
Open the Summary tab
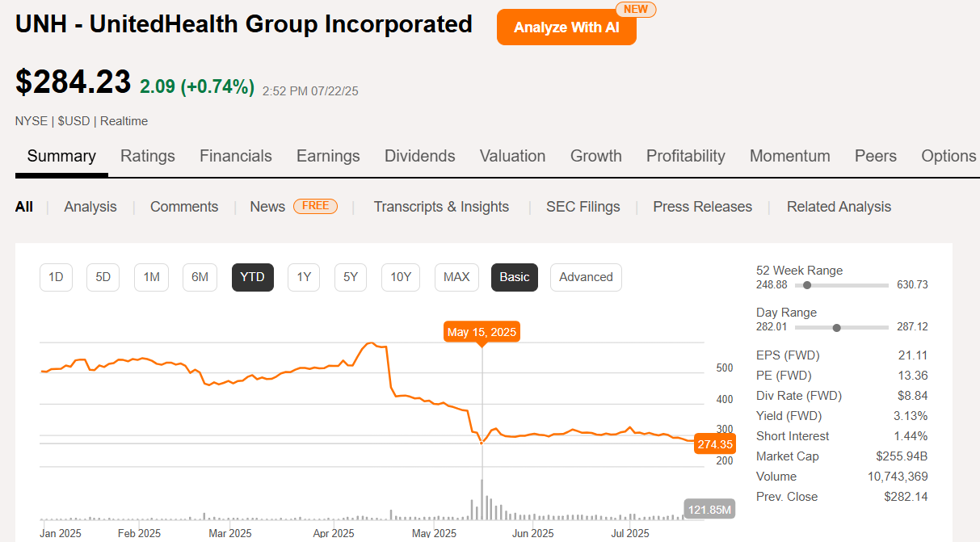coord(61,156)
